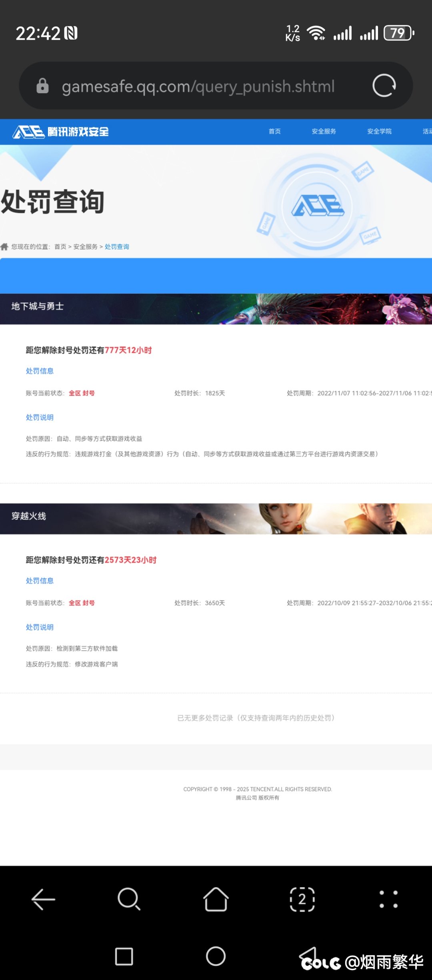Image resolution: width=432 pixels, height=980 pixels.
Task: Tap the ACE Tencent Game Security logo
Action: (61, 132)
